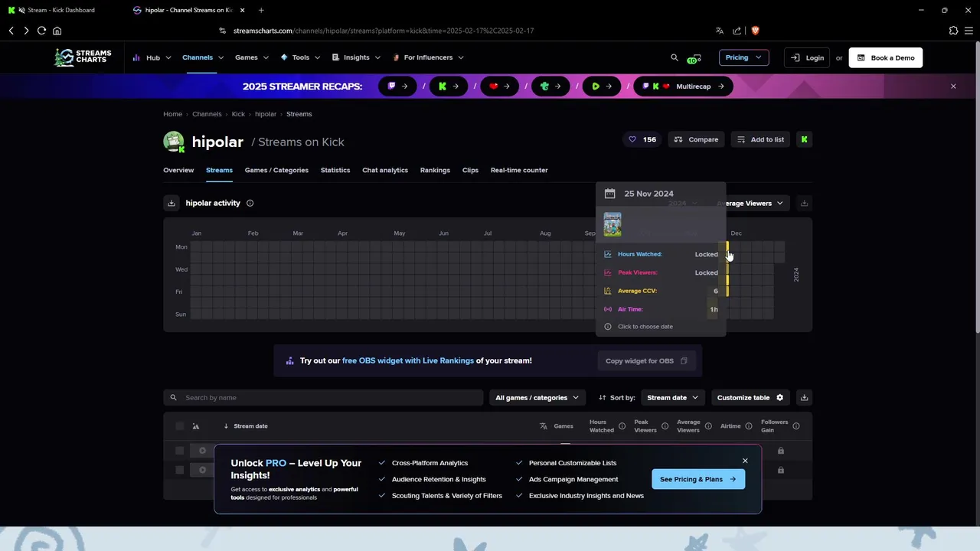The image size is (980, 551).
Task: Toggle the select-all checkbox in table header
Action: tap(180, 426)
